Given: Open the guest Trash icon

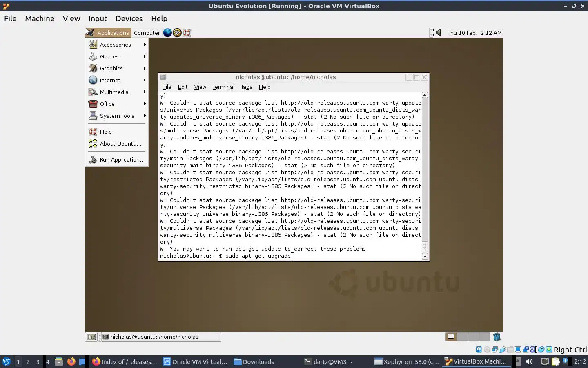Looking at the screenshot, I should point(497,337).
